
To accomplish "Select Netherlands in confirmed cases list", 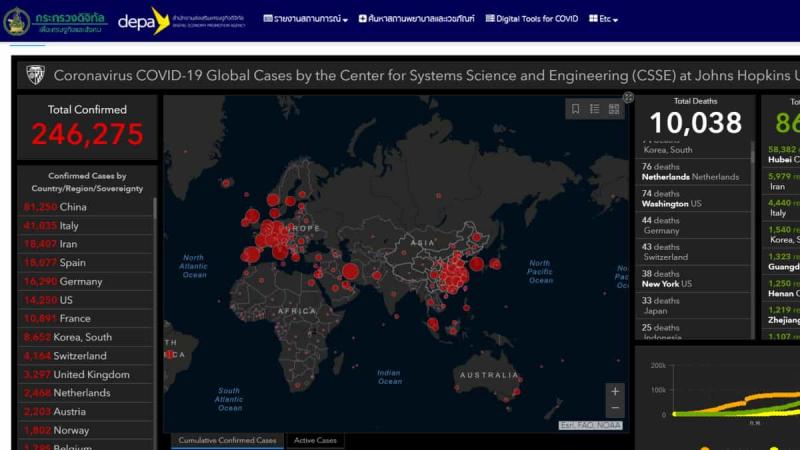I will click(x=86, y=393).
